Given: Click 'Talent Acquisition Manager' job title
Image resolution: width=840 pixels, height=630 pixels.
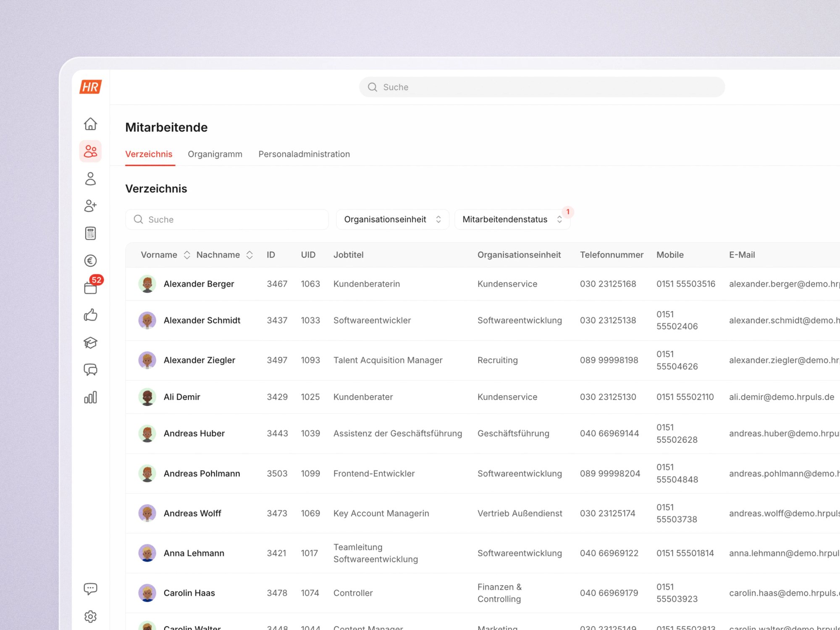Looking at the screenshot, I should tap(388, 360).
